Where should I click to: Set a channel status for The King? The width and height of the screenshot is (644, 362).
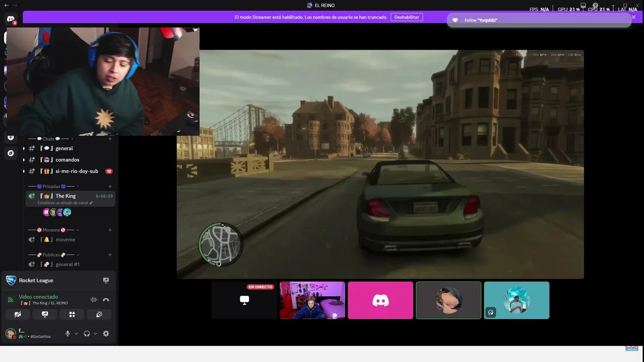[x=65, y=203]
